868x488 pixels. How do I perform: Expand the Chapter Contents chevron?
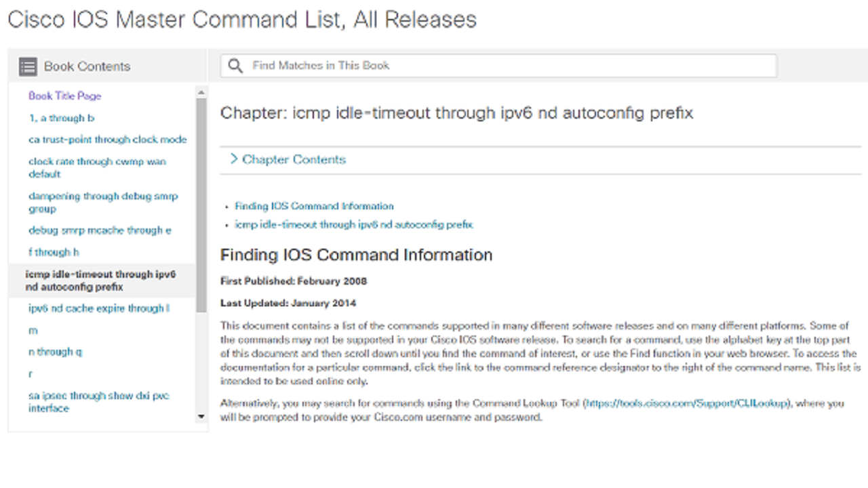pyautogui.click(x=234, y=159)
